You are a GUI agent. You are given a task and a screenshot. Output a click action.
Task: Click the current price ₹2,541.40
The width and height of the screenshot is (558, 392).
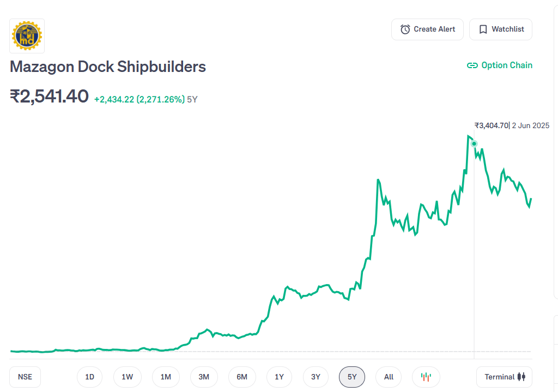click(49, 97)
